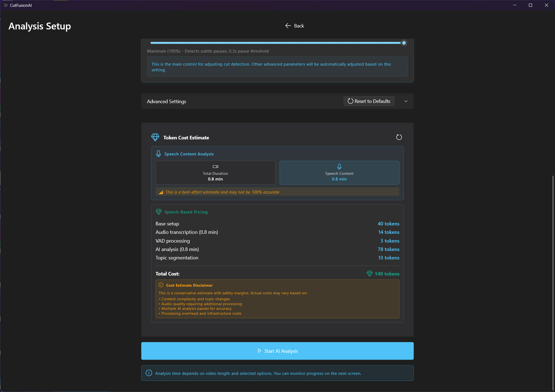Screen dimensions: 555x392
Task: Click the info circle beside analysis time note
Action: click(149, 373)
